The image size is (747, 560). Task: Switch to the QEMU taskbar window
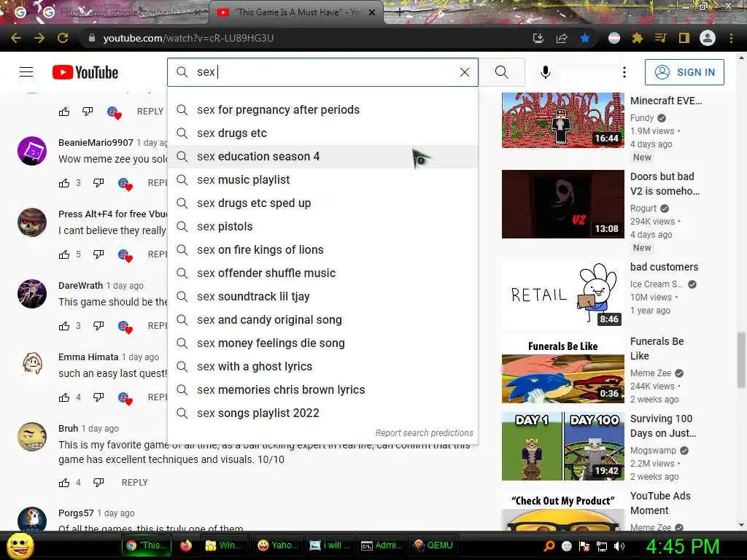[x=433, y=545]
